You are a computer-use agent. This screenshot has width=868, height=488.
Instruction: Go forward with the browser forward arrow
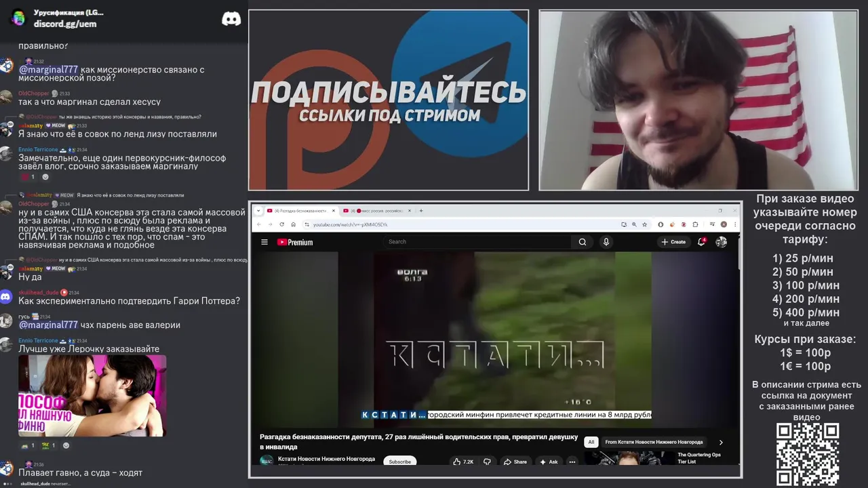(x=270, y=224)
